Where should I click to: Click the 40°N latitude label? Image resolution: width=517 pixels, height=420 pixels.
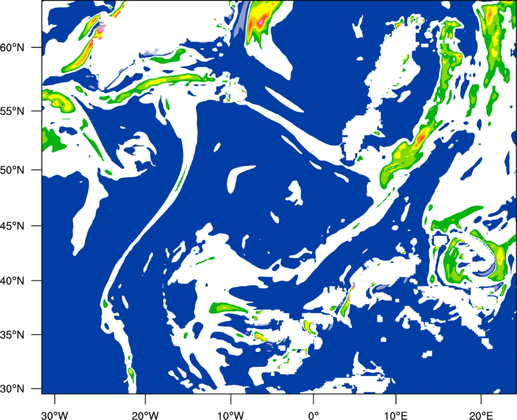(12, 281)
